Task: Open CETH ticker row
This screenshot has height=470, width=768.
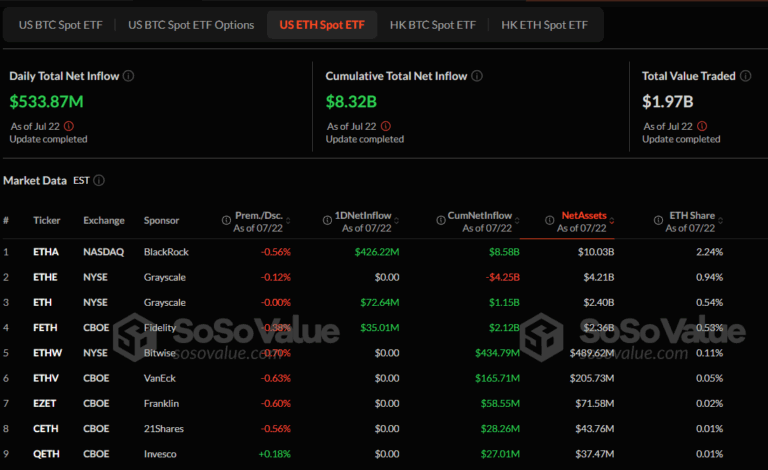Action: (x=46, y=429)
